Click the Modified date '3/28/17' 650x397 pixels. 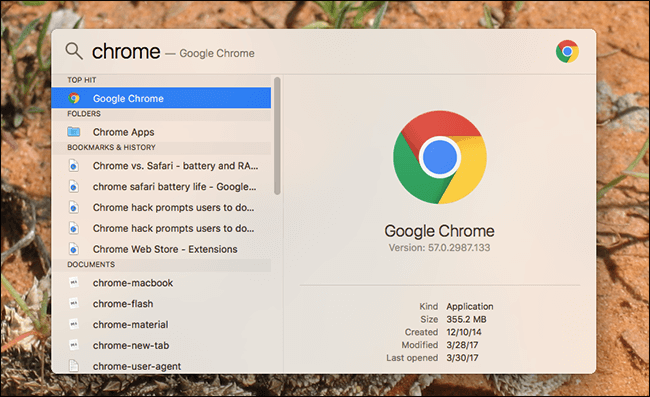tap(462, 345)
